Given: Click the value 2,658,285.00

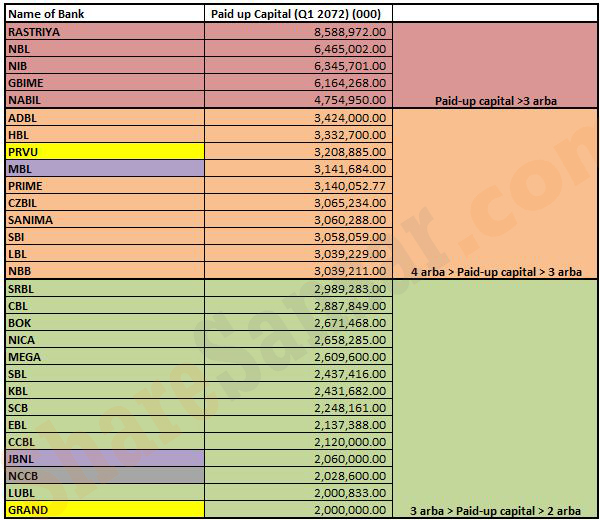Looking at the screenshot, I should pyautogui.click(x=350, y=340).
